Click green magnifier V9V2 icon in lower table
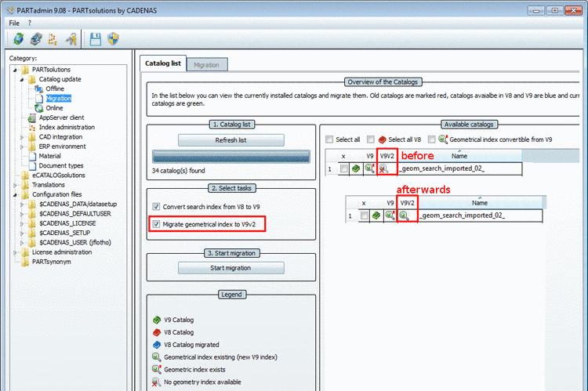 (x=404, y=215)
